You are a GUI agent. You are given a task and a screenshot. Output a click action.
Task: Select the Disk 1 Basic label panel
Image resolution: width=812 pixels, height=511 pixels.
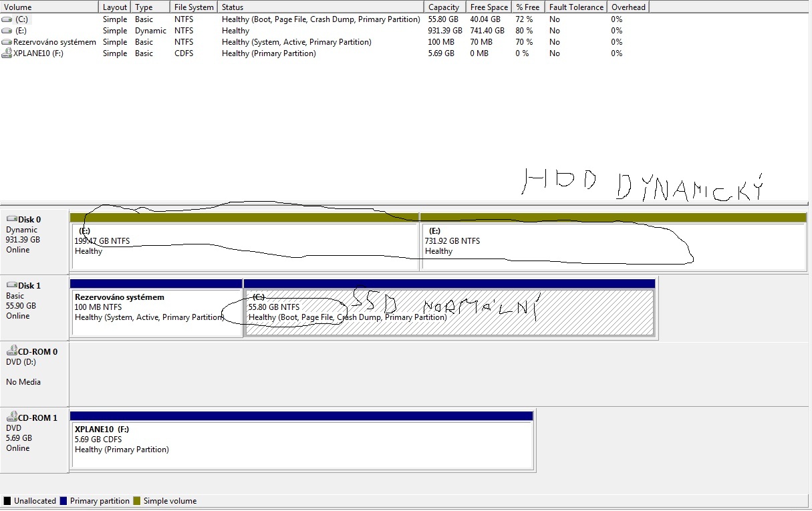click(34, 307)
